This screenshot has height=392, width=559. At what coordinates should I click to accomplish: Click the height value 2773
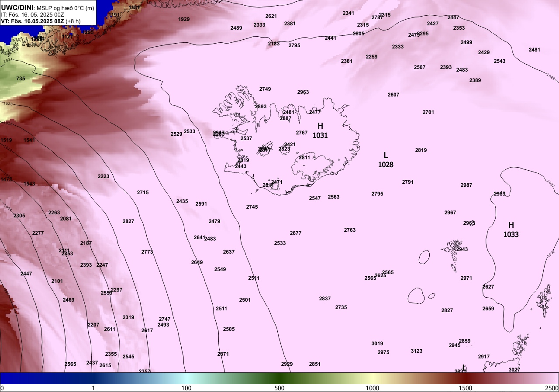[147, 252]
